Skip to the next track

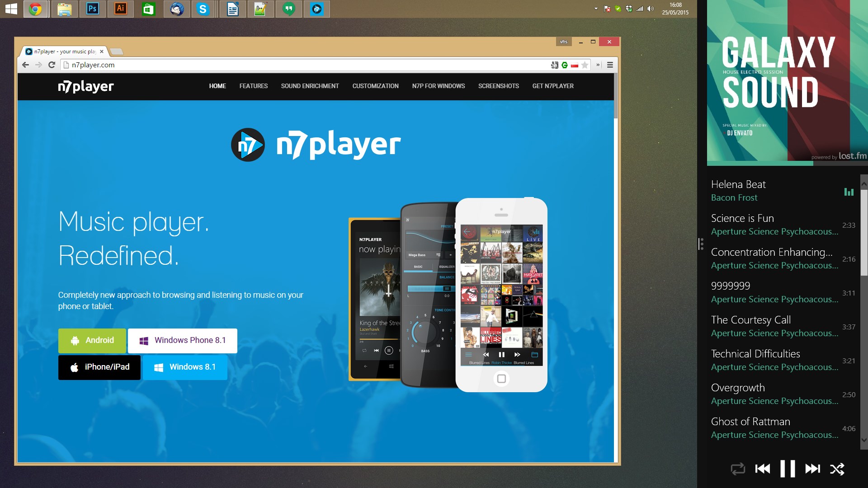coord(812,469)
